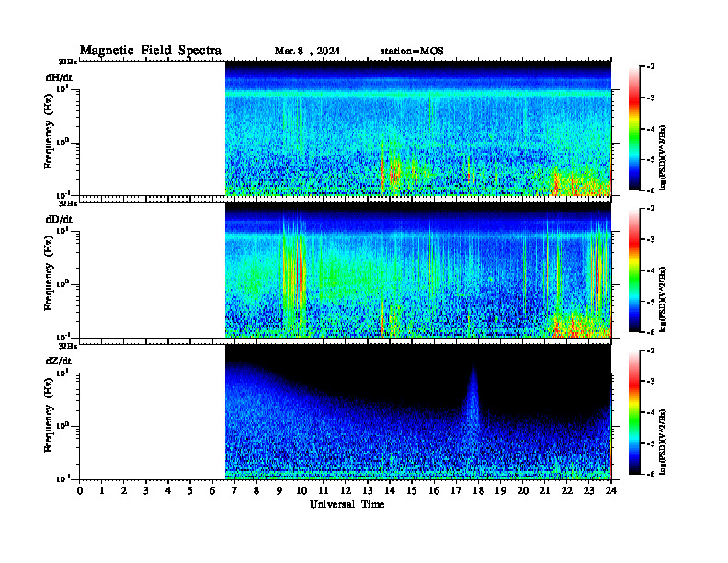The width and height of the screenshot is (728, 563).
Task: Click the dH/dt spectrogram plot area
Action: click(x=418, y=128)
